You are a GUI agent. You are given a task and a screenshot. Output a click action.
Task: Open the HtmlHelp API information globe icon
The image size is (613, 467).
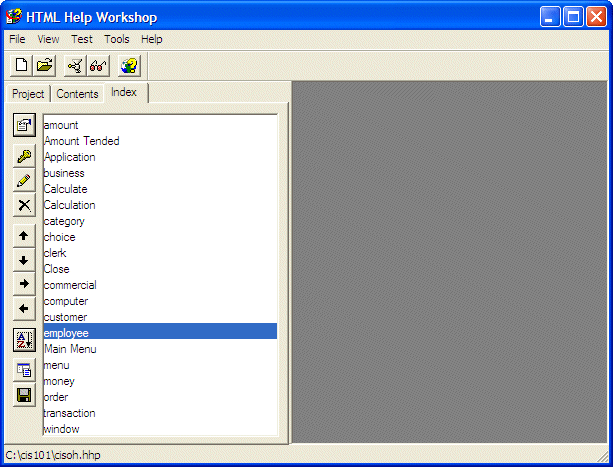coord(129,65)
